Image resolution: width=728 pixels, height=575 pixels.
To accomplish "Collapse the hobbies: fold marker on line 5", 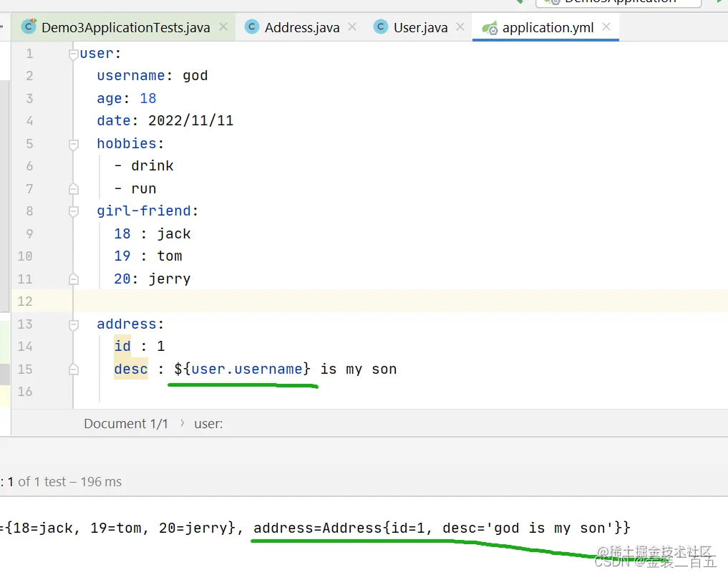I will point(73,145).
